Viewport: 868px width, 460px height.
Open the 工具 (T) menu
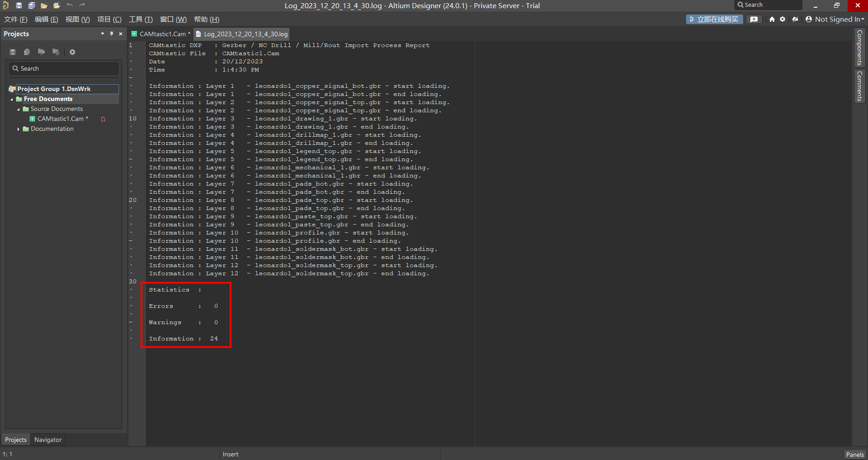coord(141,19)
